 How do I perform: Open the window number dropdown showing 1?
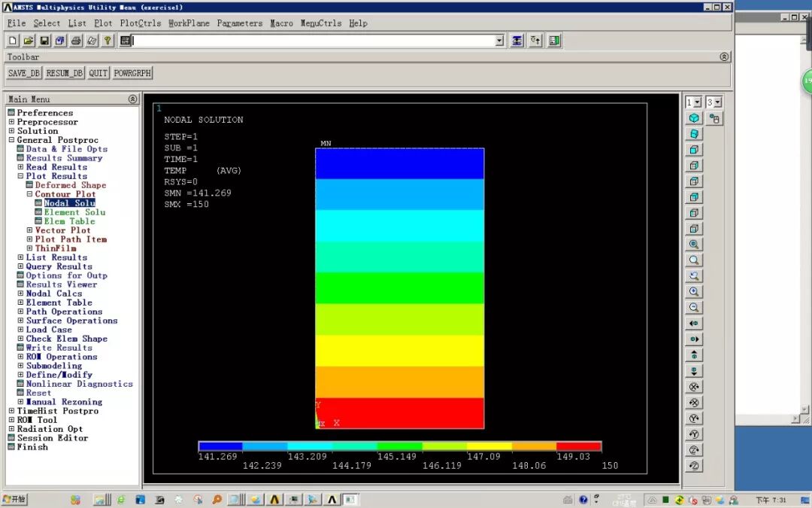(x=695, y=100)
